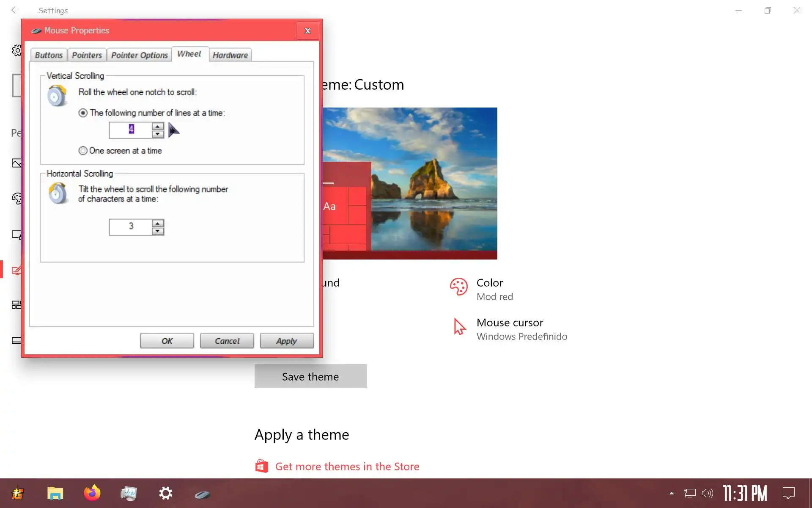Viewport: 812px width, 508px height.
Task: Click the Settings gear taskbar icon
Action: pyautogui.click(x=165, y=493)
